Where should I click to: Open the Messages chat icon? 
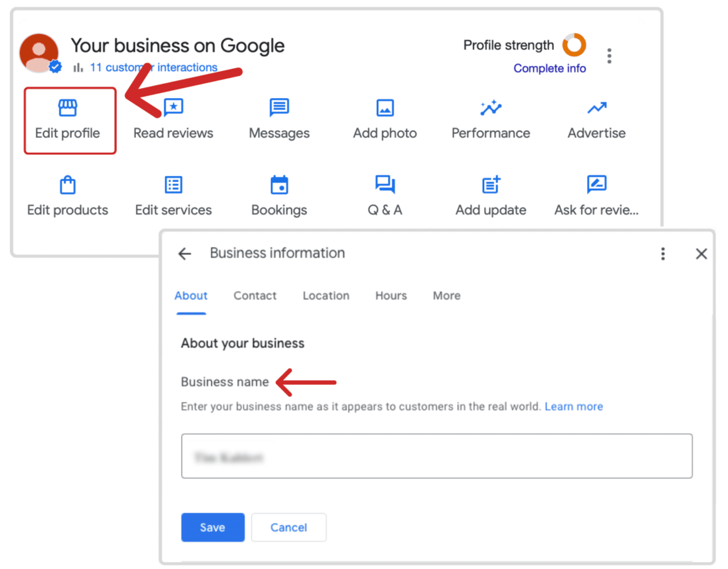279,107
